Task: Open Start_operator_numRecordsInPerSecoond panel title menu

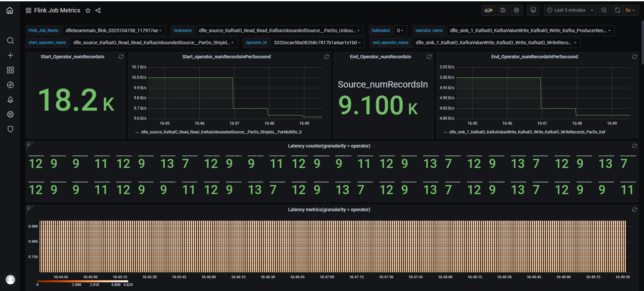Action: tap(227, 57)
